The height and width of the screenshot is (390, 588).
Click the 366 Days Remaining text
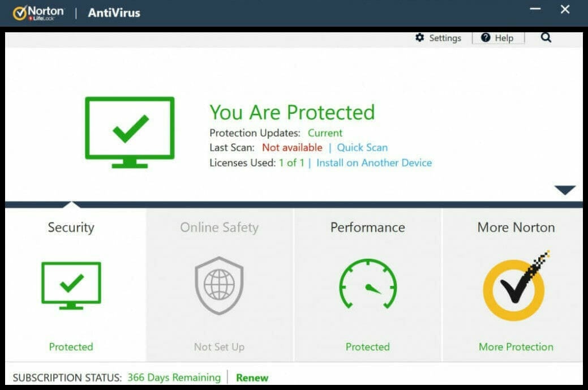point(174,378)
